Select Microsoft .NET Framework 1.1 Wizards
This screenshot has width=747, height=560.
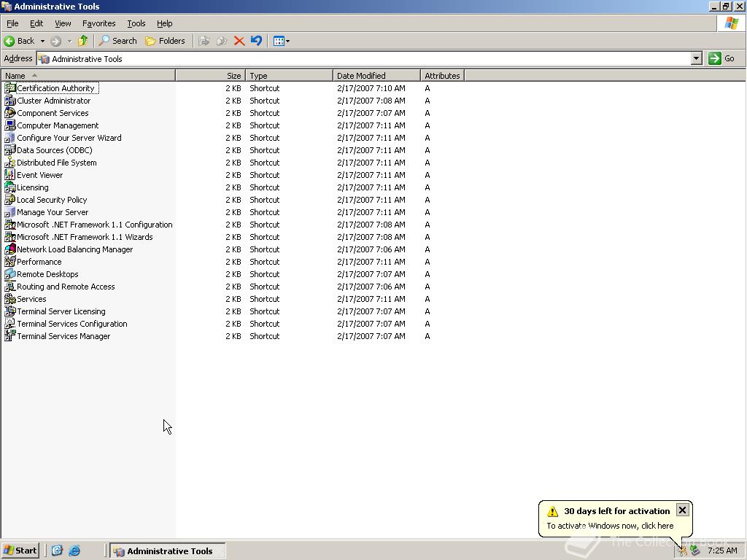click(85, 237)
